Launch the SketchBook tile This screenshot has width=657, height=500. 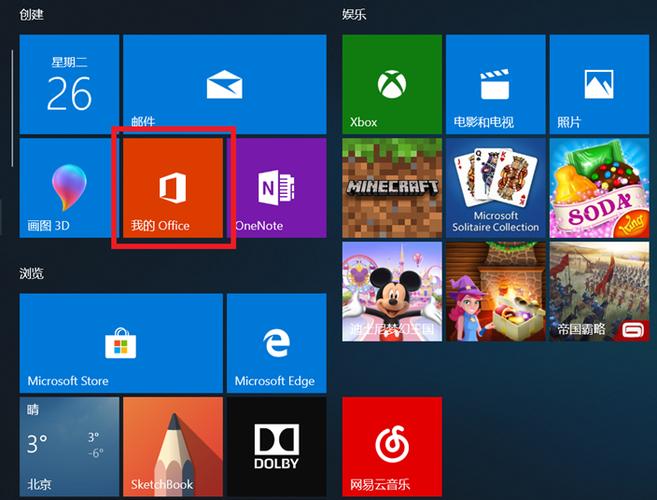[x=172, y=446]
